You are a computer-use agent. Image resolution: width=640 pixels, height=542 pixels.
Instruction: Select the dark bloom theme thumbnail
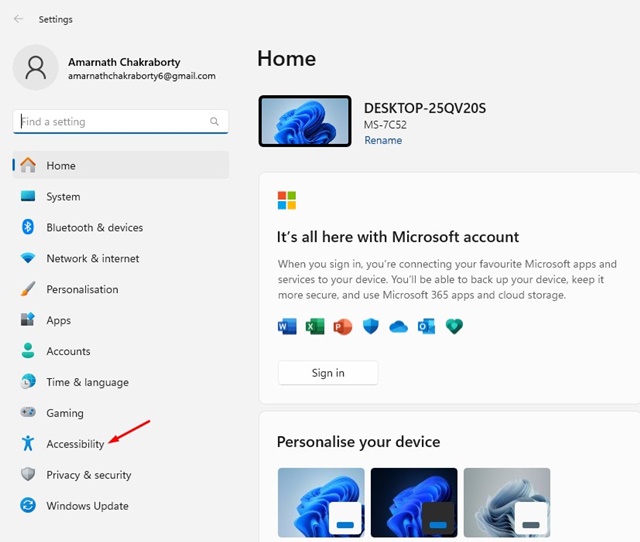[x=414, y=502]
